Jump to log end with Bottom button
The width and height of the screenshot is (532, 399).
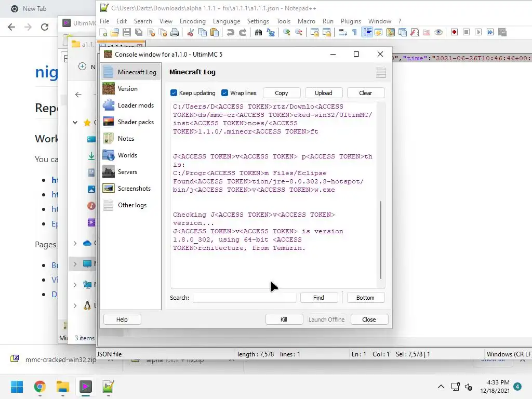click(x=365, y=298)
